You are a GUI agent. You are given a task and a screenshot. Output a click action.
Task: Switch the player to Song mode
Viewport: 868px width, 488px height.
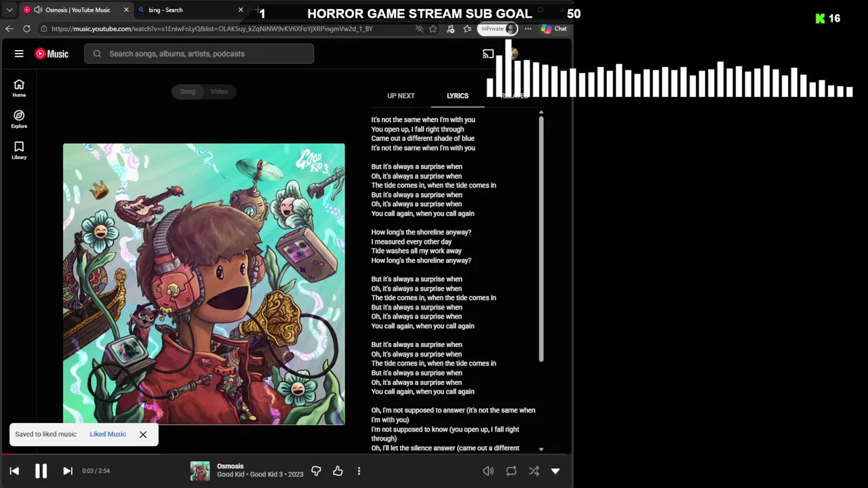click(187, 91)
